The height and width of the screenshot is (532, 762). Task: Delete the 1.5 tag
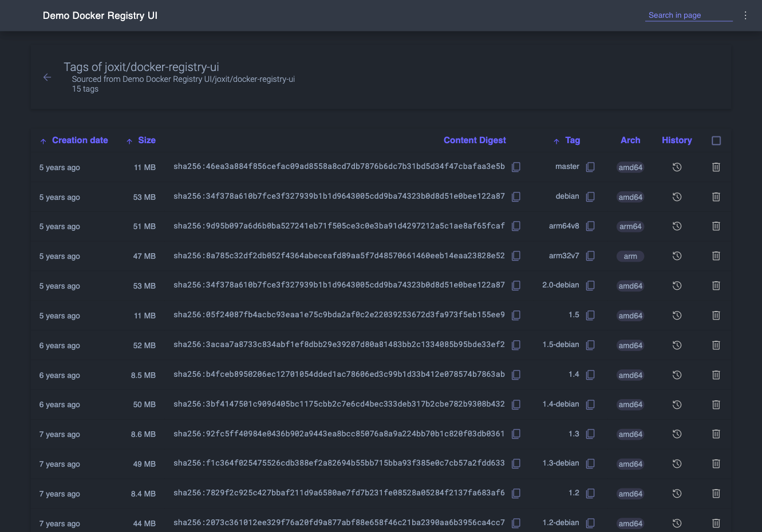pos(716,316)
